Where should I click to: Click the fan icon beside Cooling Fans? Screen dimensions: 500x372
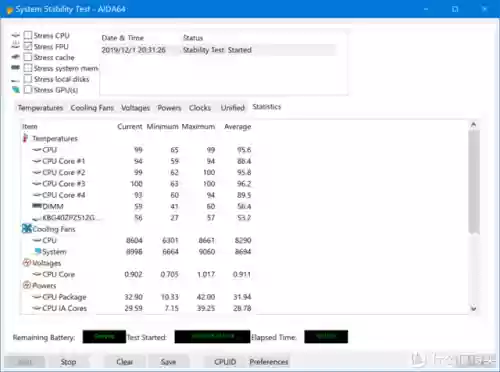point(27,229)
